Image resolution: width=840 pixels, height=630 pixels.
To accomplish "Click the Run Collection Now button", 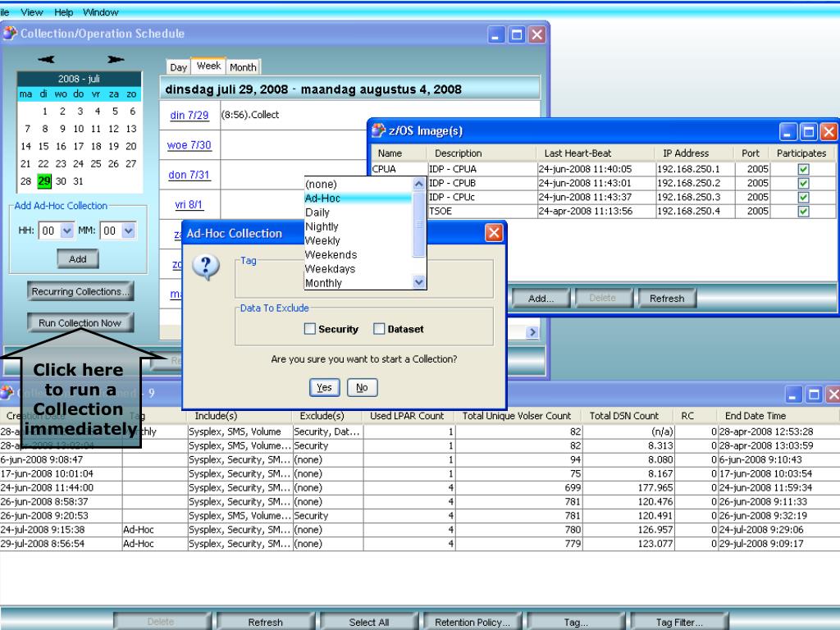I will (80, 322).
